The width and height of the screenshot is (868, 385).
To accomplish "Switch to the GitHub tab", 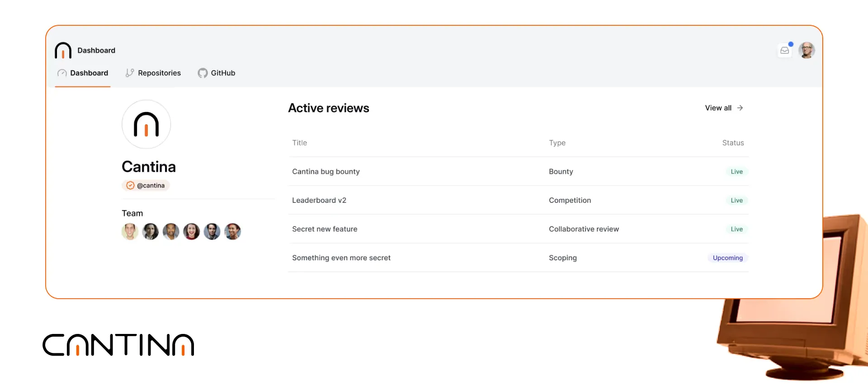I will [x=217, y=73].
